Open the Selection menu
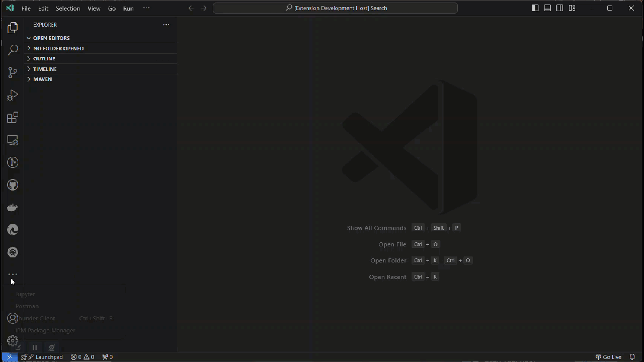The height and width of the screenshot is (362, 644). coord(68,9)
